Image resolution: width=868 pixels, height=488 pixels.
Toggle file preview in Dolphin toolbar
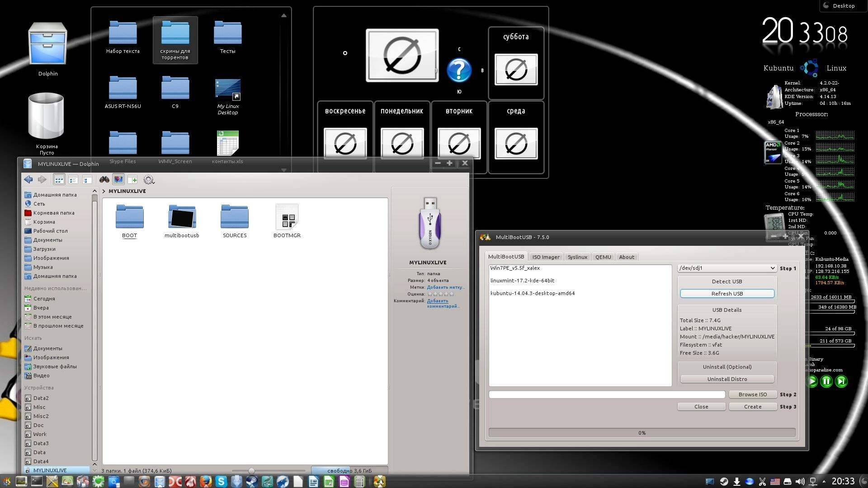[x=118, y=180]
